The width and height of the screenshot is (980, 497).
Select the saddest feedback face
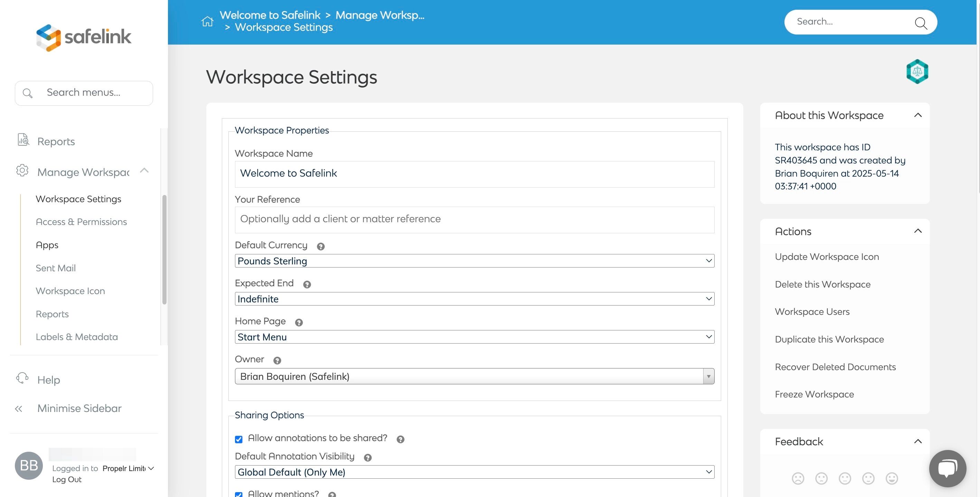(798, 478)
